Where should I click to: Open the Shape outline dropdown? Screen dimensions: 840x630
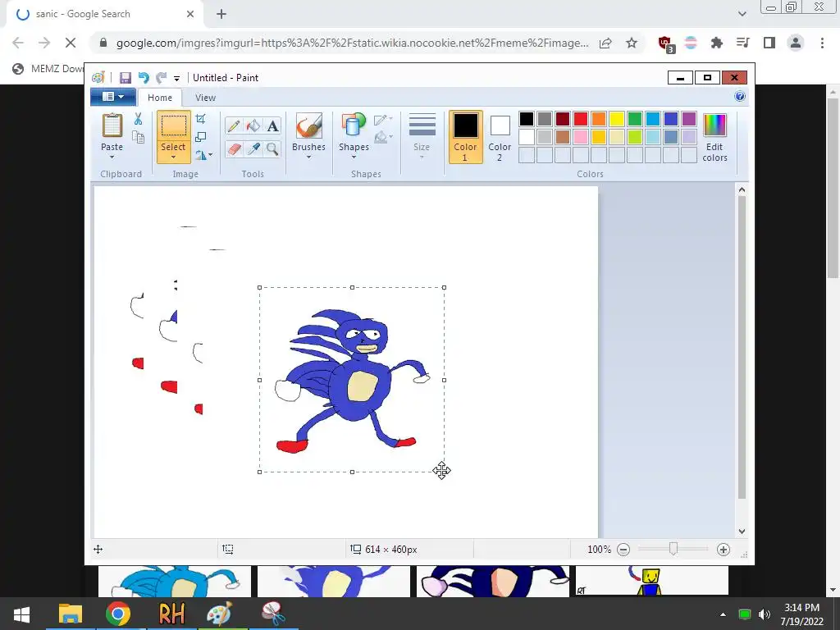point(383,120)
